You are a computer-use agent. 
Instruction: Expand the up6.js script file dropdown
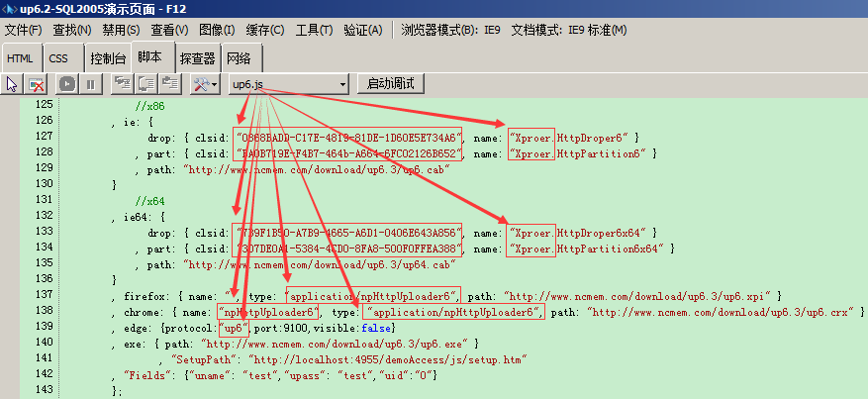[x=288, y=85]
